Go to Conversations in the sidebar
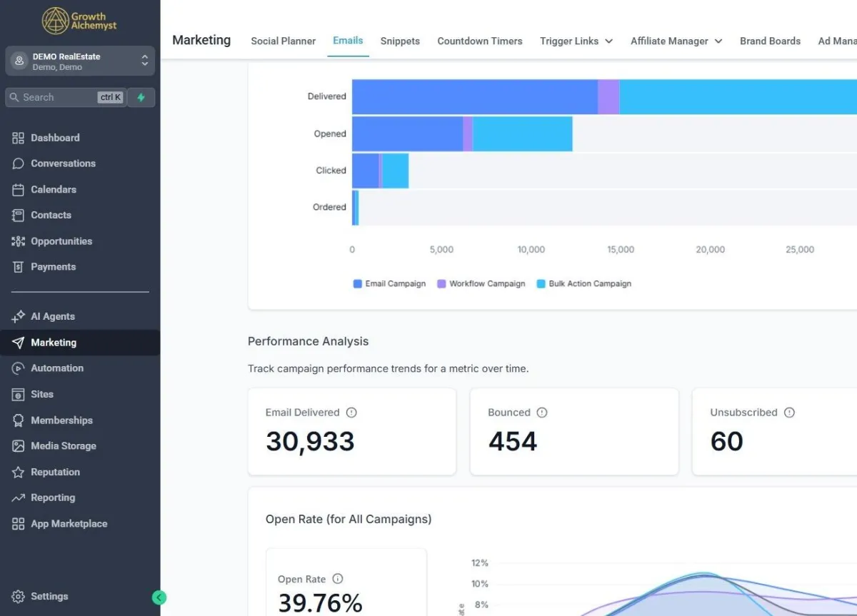Viewport: 857px width, 616px height. click(x=80, y=163)
